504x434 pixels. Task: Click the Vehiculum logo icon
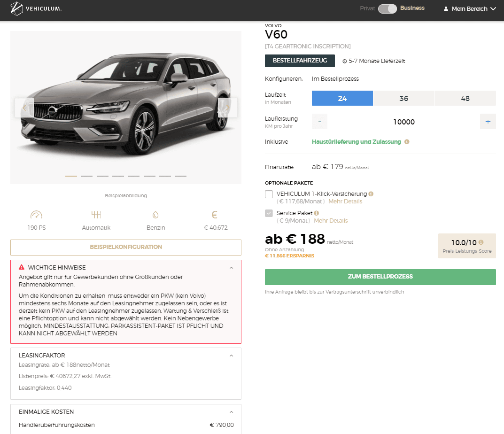click(x=17, y=8)
